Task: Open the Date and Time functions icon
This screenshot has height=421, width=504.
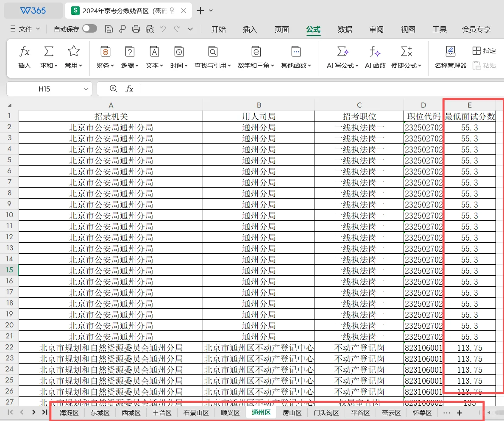Action: click(179, 51)
